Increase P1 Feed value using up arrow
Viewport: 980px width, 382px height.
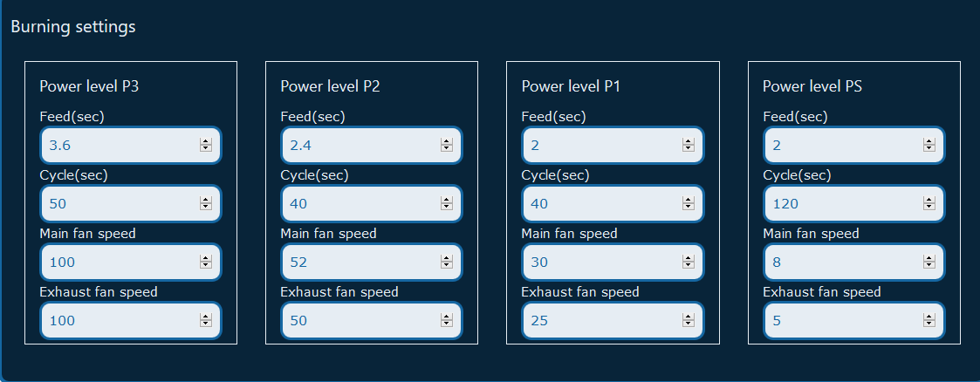click(688, 142)
